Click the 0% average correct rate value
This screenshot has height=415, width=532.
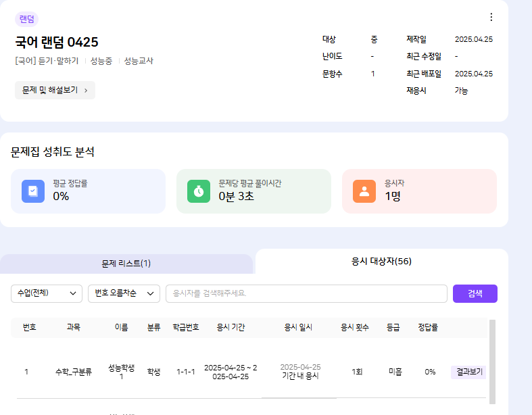61,196
